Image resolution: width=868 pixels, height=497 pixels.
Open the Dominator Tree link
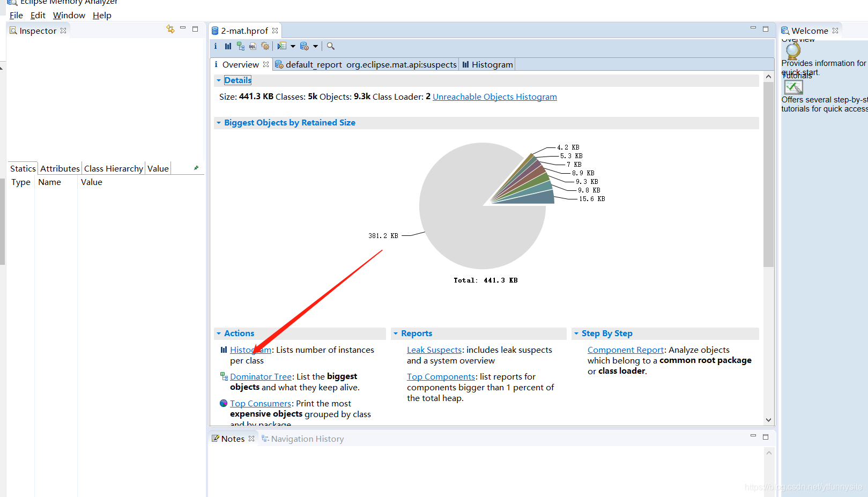coord(261,376)
